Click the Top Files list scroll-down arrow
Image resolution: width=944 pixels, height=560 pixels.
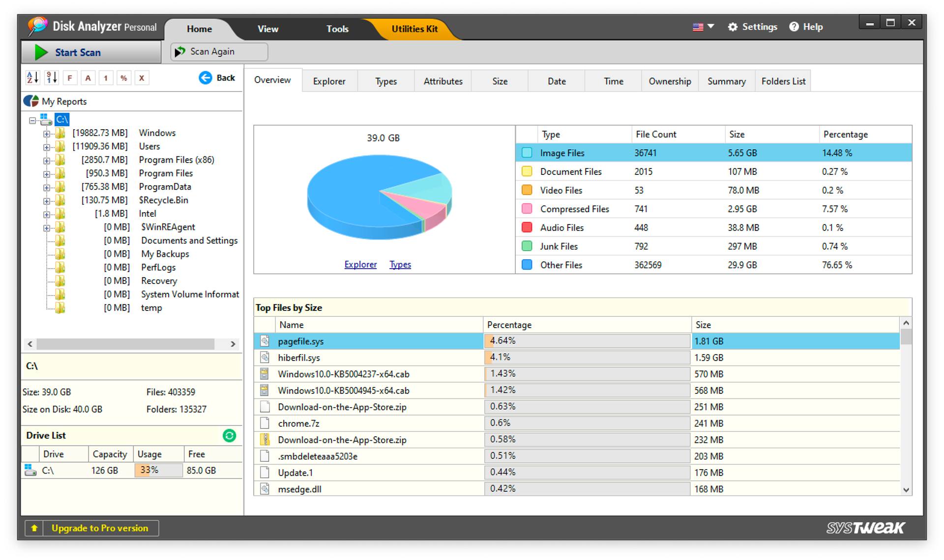click(906, 490)
